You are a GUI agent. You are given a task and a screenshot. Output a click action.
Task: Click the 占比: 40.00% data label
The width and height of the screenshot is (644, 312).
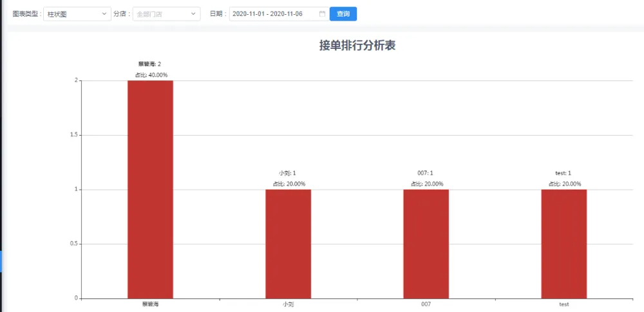[x=151, y=75]
